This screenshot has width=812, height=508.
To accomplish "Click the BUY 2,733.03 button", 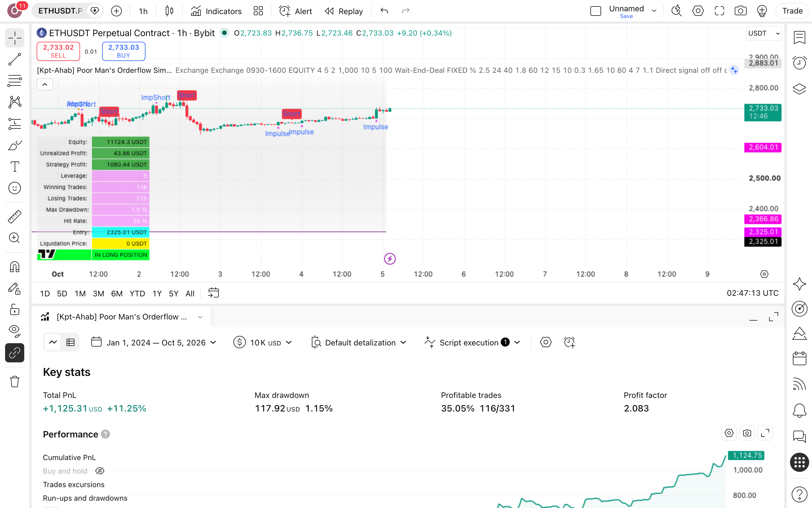I will [x=123, y=51].
